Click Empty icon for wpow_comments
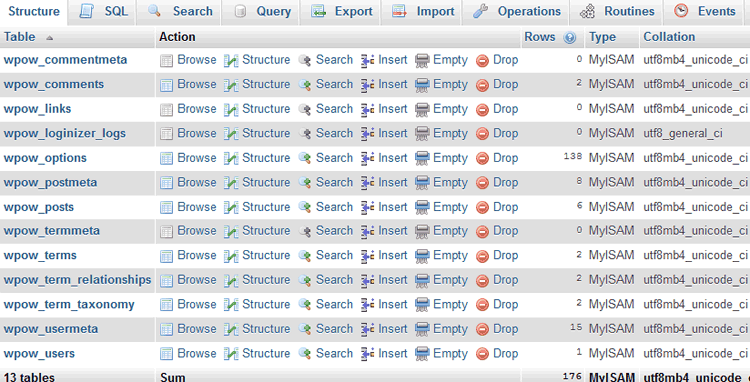Screen dimensions: 750x382 pyautogui.click(x=422, y=85)
